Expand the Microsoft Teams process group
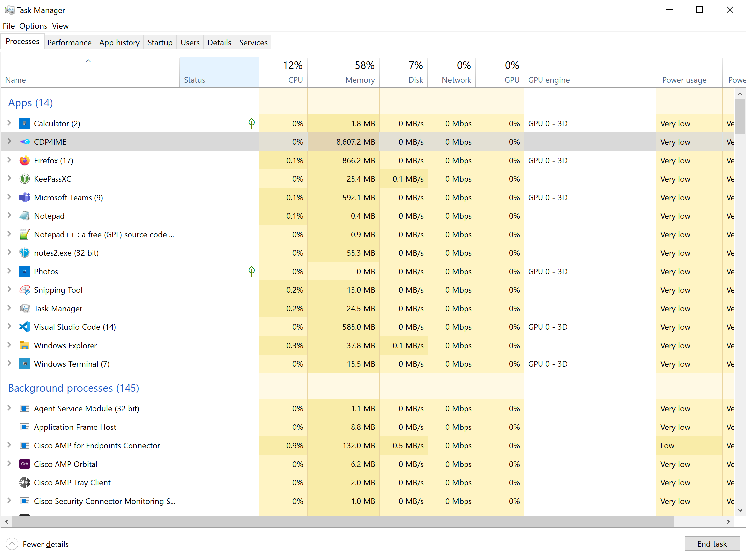This screenshot has height=560, width=746. (x=9, y=197)
